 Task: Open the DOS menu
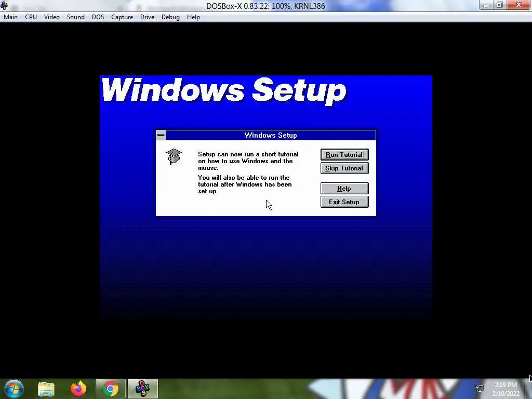(98, 17)
